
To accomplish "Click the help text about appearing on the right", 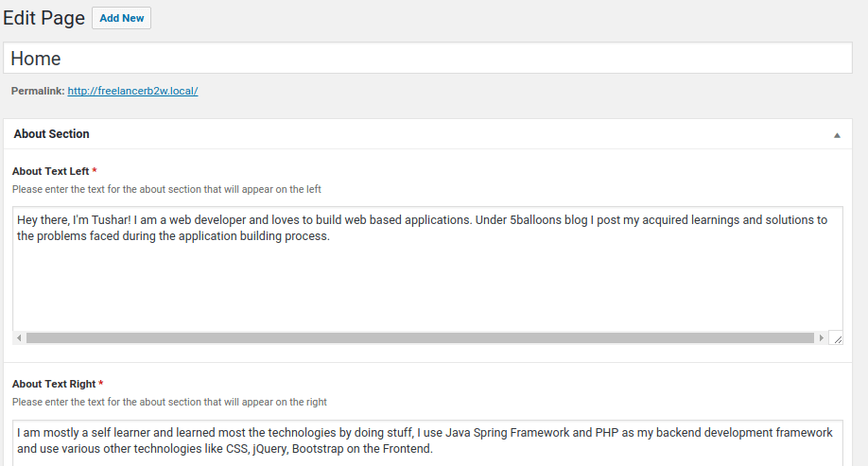I will pos(169,402).
